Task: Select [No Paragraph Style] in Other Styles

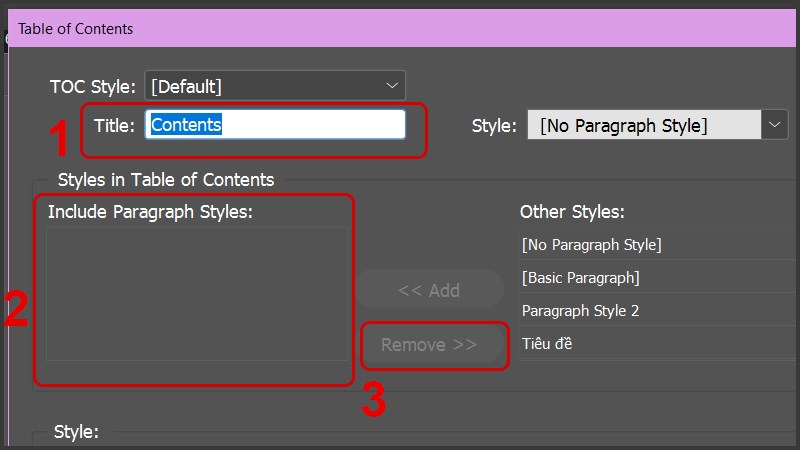Action: pyautogui.click(x=659, y=244)
